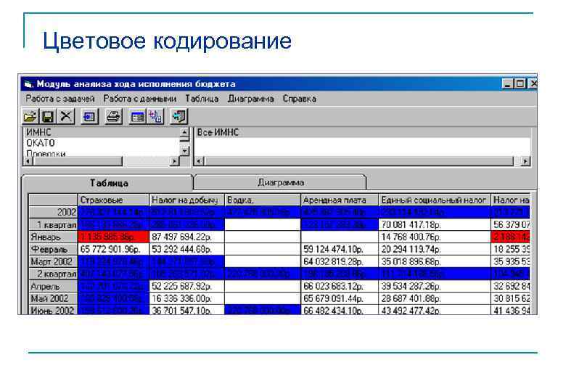
Task: Click the Водка column header
Action: pyautogui.click(x=263, y=200)
